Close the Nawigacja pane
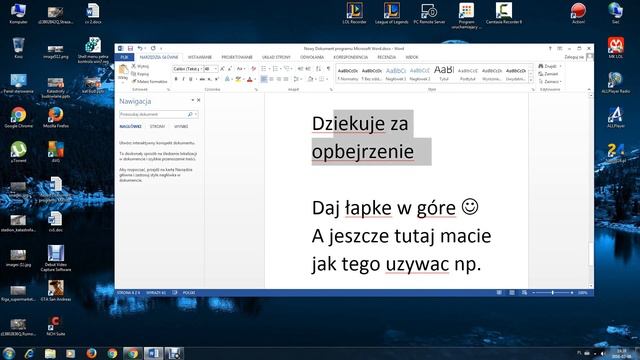This screenshot has height=360, width=640. click(199, 100)
